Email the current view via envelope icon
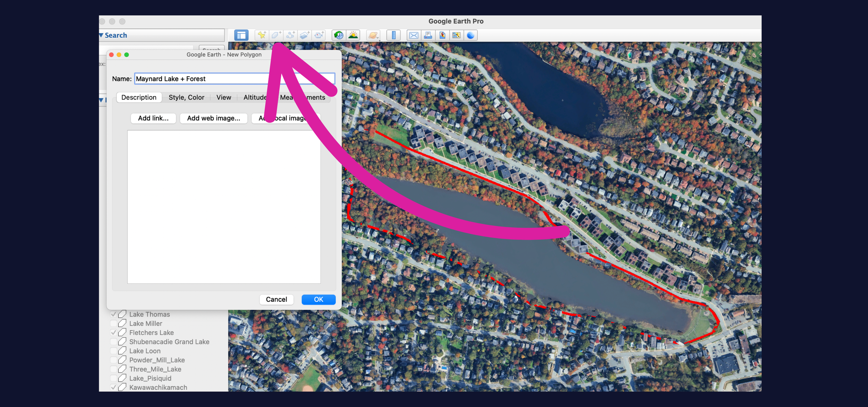This screenshot has height=407, width=868. point(413,35)
